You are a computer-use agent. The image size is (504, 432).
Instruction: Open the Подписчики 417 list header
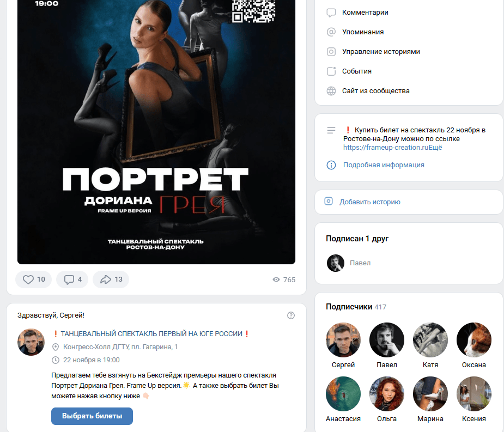click(x=356, y=307)
